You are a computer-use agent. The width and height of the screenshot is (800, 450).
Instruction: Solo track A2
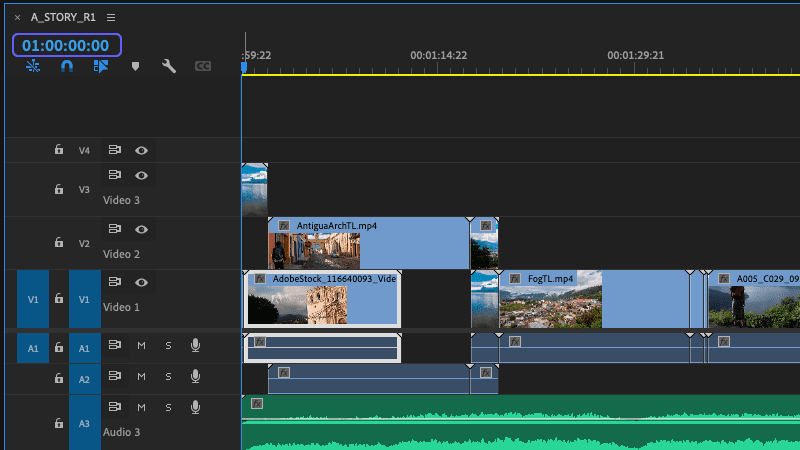point(168,377)
